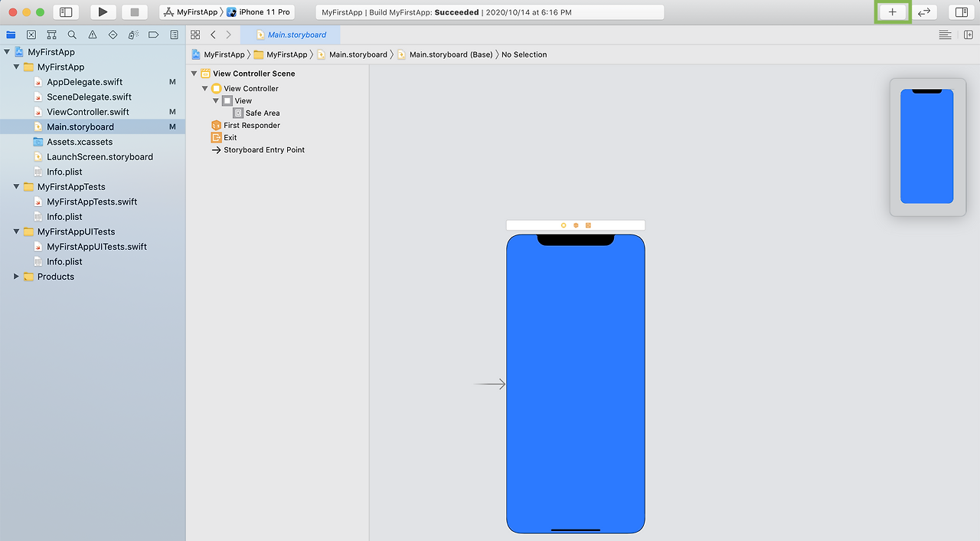Image resolution: width=980 pixels, height=541 pixels.
Task: Collapse the MyFirstApp group folder
Action: pyautogui.click(x=16, y=67)
